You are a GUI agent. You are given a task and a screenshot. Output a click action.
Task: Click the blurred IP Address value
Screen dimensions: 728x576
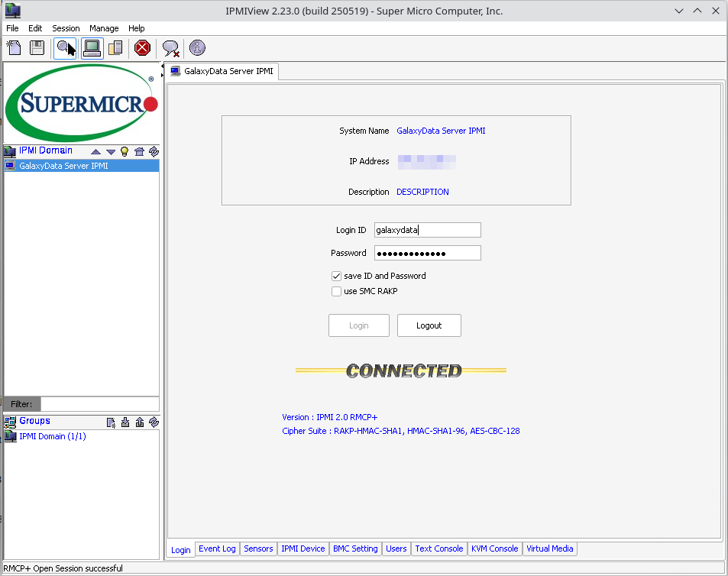427,161
